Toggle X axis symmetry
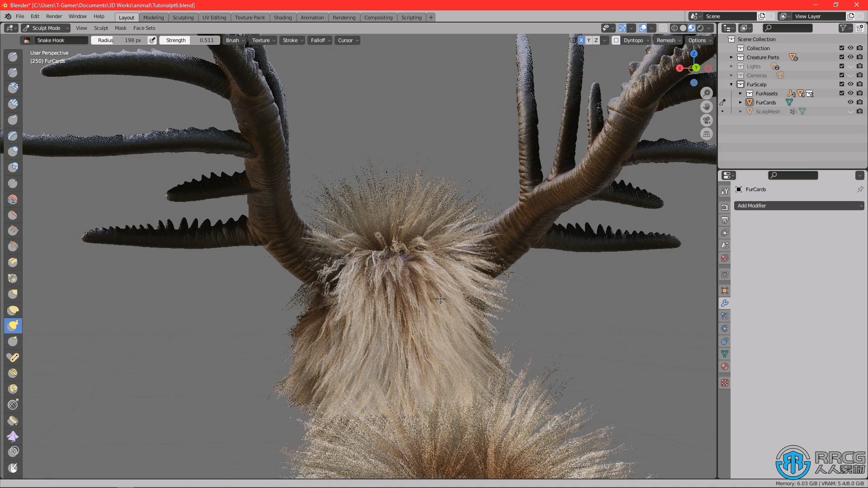 click(x=581, y=40)
